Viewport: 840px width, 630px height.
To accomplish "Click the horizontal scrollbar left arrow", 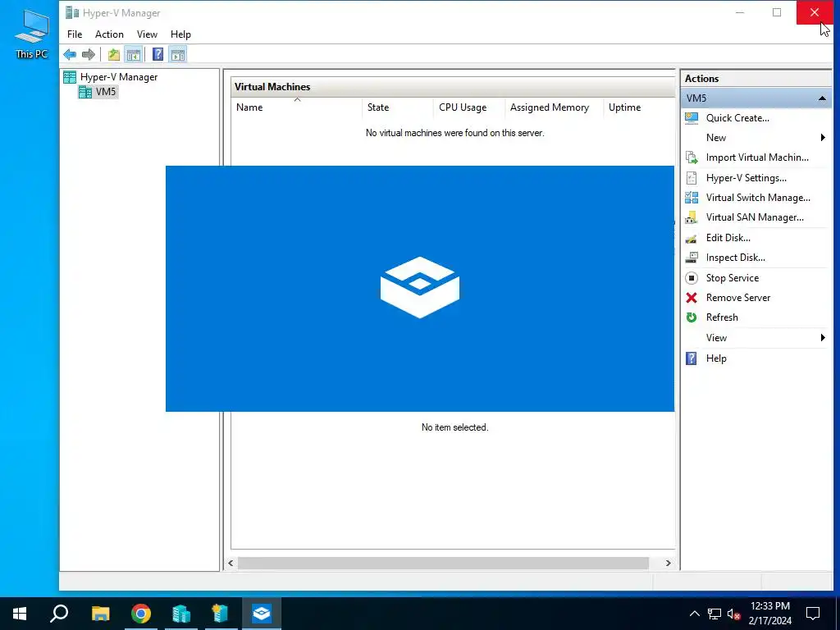I will 231,563.
